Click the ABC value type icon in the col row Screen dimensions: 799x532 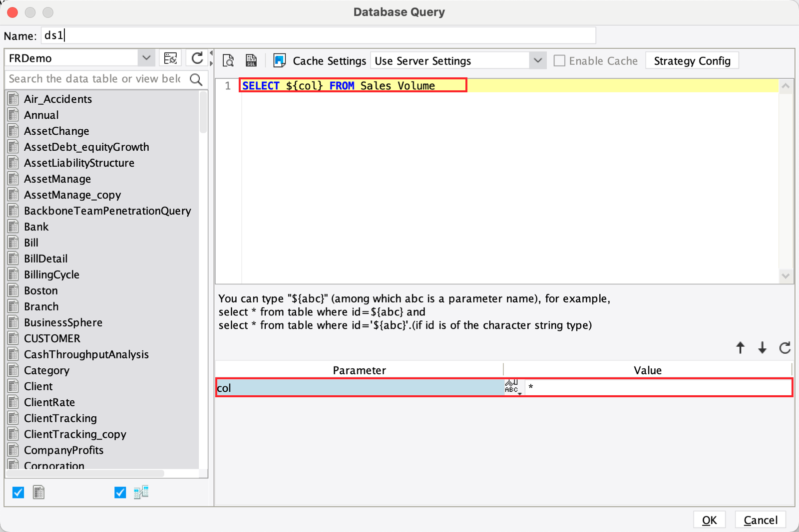pos(513,387)
